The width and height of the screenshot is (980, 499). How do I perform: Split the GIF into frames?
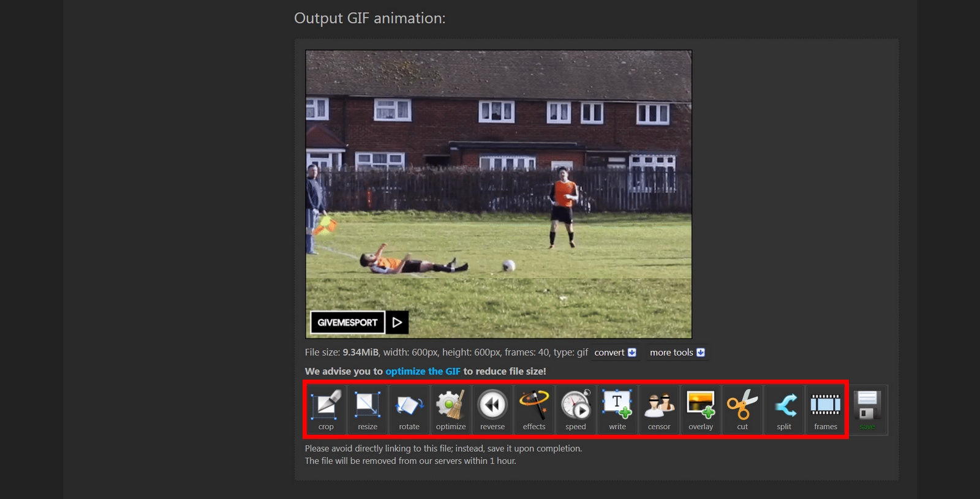[784, 410]
